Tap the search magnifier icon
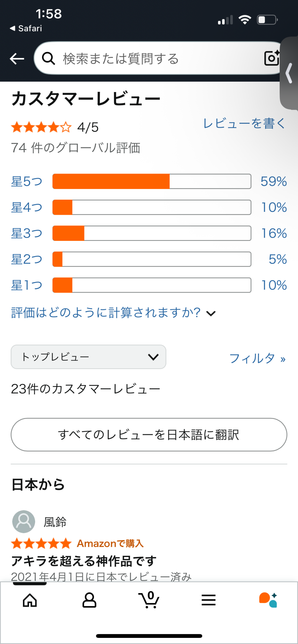298x644 pixels. pyautogui.click(x=49, y=59)
